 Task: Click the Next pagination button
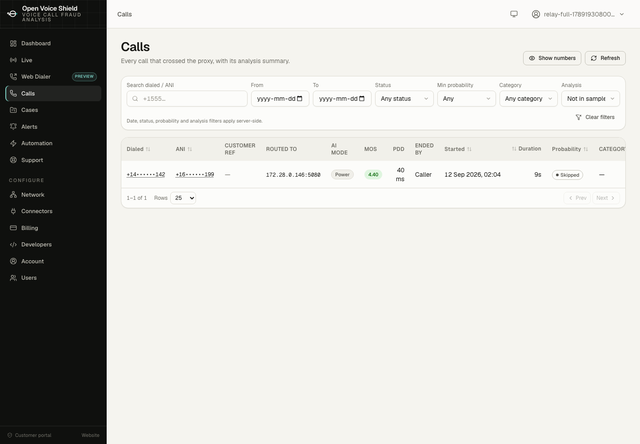point(606,198)
